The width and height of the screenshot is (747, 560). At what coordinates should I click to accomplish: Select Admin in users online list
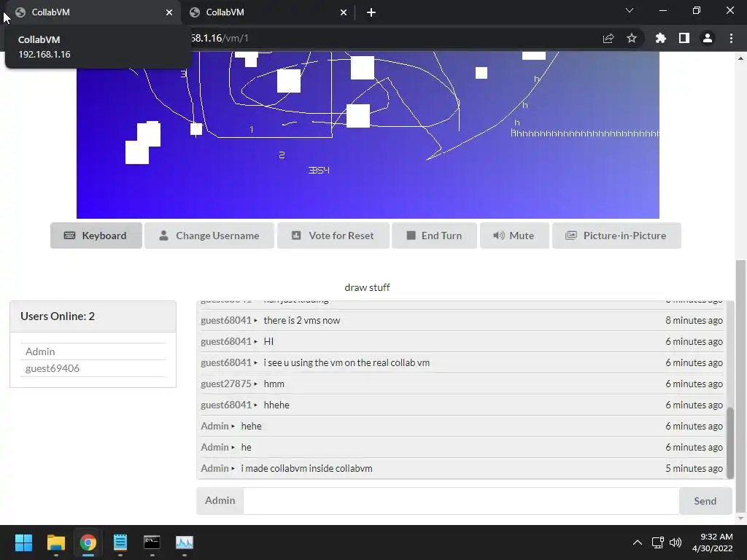pos(40,351)
